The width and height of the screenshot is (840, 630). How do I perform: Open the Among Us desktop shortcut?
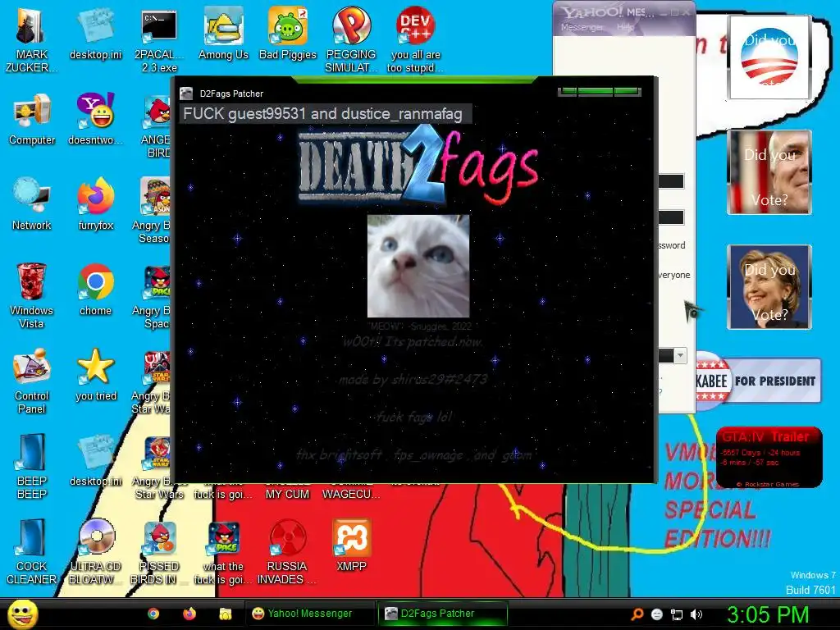pos(223,33)
